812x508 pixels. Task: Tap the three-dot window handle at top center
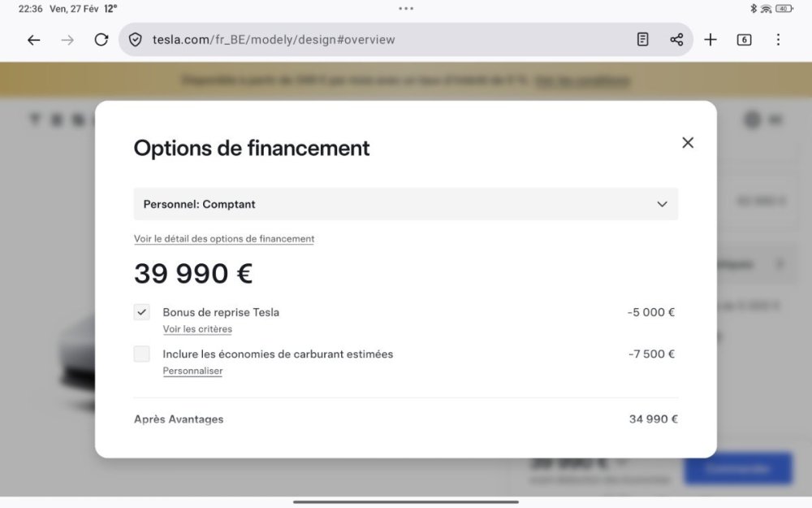406,8
